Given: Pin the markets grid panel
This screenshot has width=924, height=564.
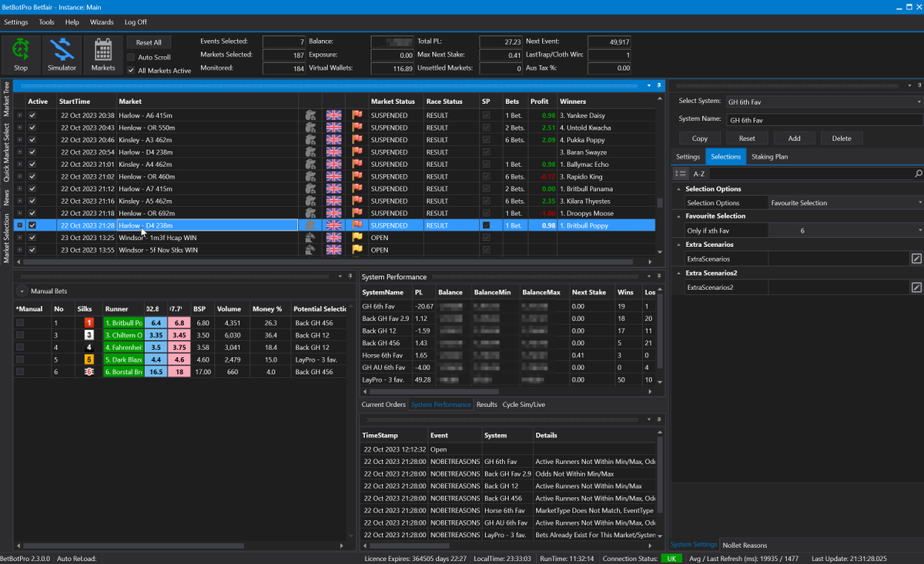Looking at the screenshot, I should click(658, 85).
